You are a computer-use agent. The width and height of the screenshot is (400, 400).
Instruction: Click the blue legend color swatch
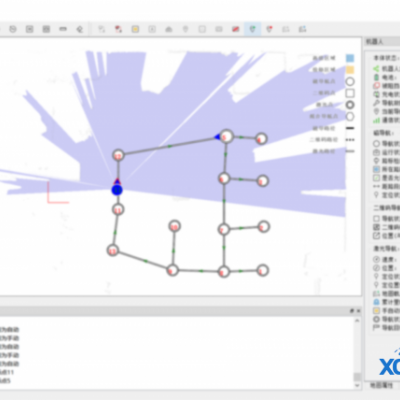click(x=350, y=58)
